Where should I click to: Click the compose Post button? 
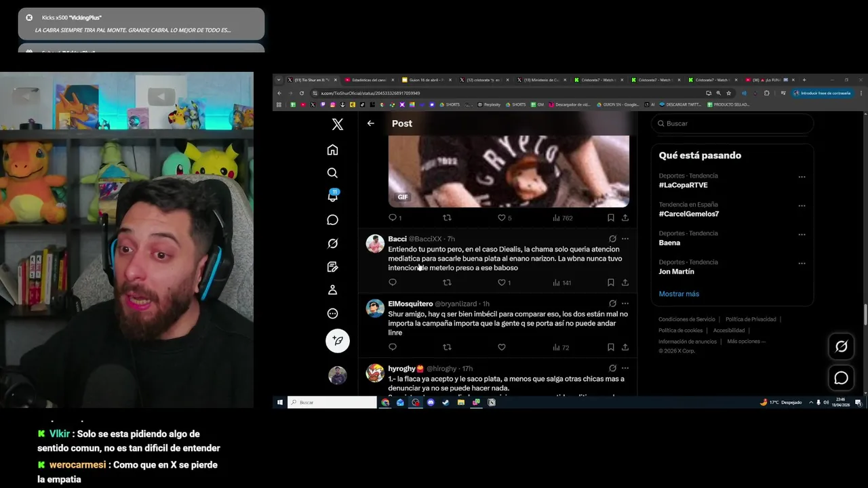click(x=338, y=340)
